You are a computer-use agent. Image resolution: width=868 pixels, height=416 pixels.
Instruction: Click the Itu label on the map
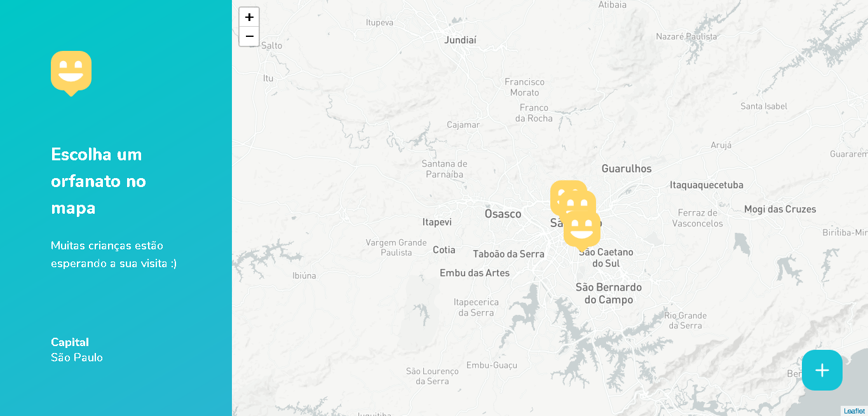tap(268, 78)
